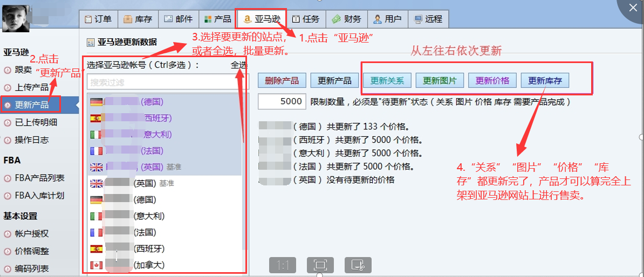Open 上传产品 in the sidebar
The width and height of the screenshot is (644, 277).
pos(32,87)
